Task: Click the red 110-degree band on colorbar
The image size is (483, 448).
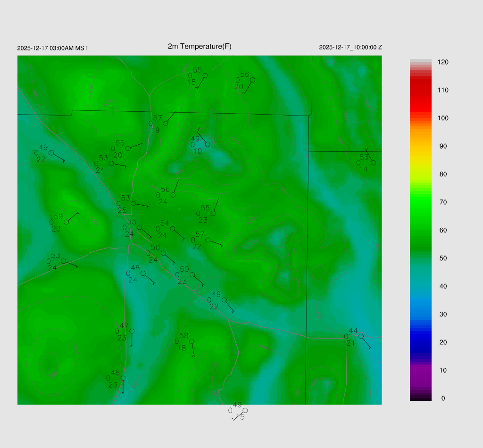Action: [x=421, y=90]
